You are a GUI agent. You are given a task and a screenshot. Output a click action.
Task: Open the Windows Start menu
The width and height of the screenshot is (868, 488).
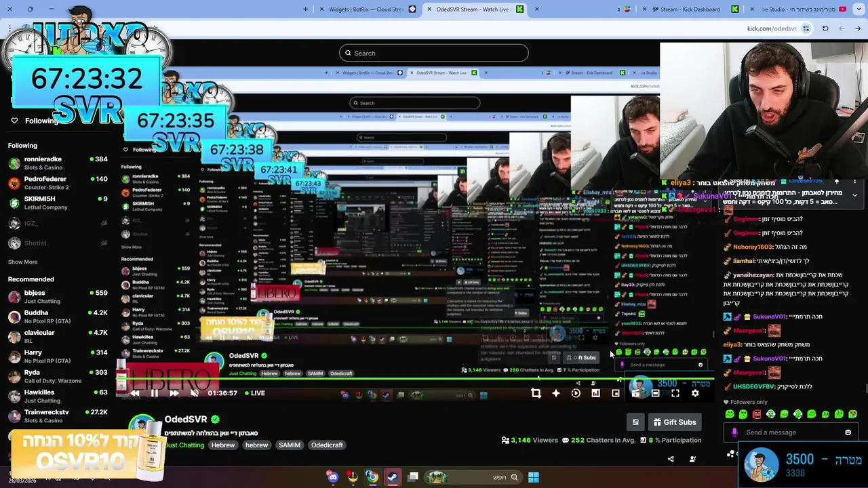(534, 477)
